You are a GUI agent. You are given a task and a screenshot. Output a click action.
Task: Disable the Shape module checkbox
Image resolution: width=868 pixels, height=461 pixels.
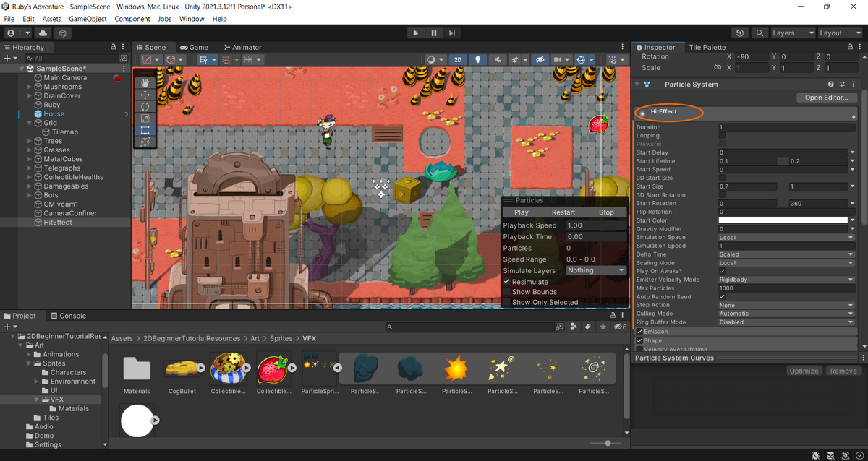pyautogui.click(x=639, y=340)
